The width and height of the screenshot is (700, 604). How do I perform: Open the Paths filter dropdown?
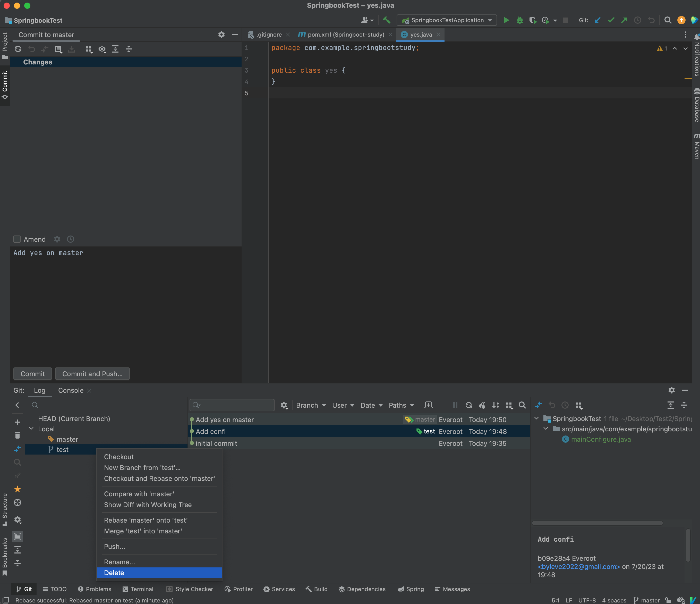click(401, 405)
